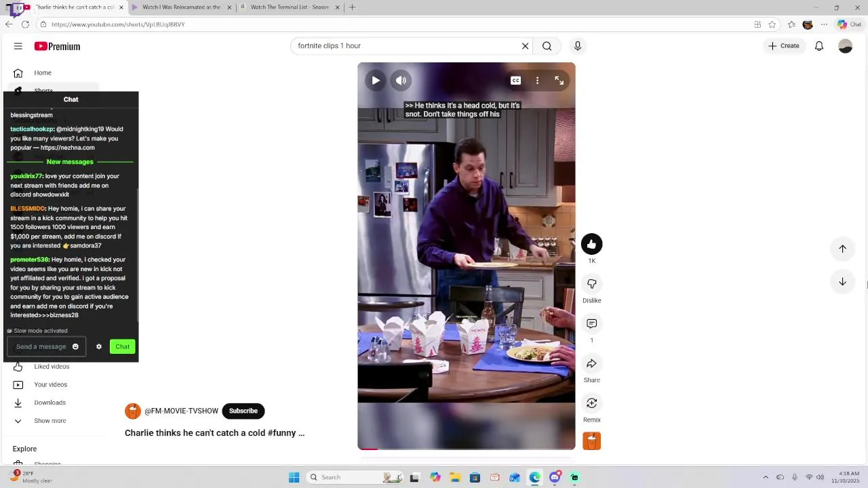Switch to The Terminal List browser tab
The height and width of the screenshot is (488, 868).
[x=290, y=7]
